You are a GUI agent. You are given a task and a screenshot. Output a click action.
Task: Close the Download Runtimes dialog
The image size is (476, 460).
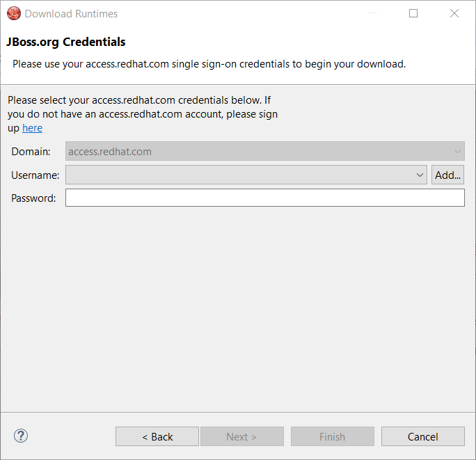[x=454, y=13]
